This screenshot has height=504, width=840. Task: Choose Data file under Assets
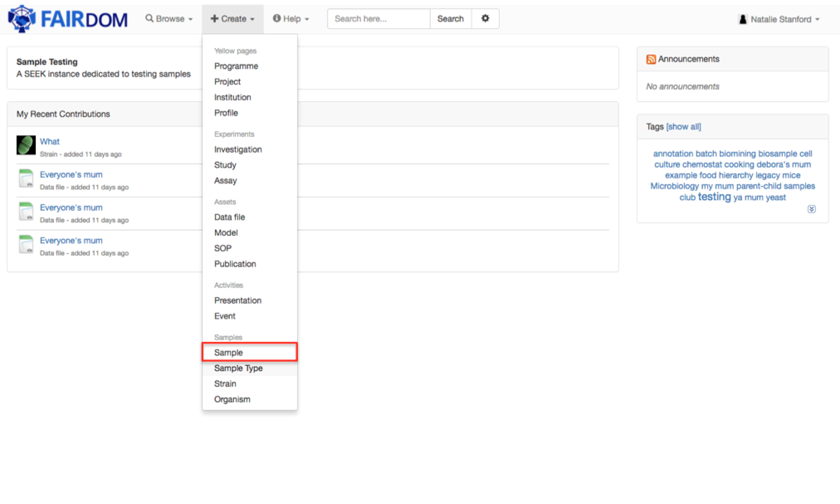[229, 217]
